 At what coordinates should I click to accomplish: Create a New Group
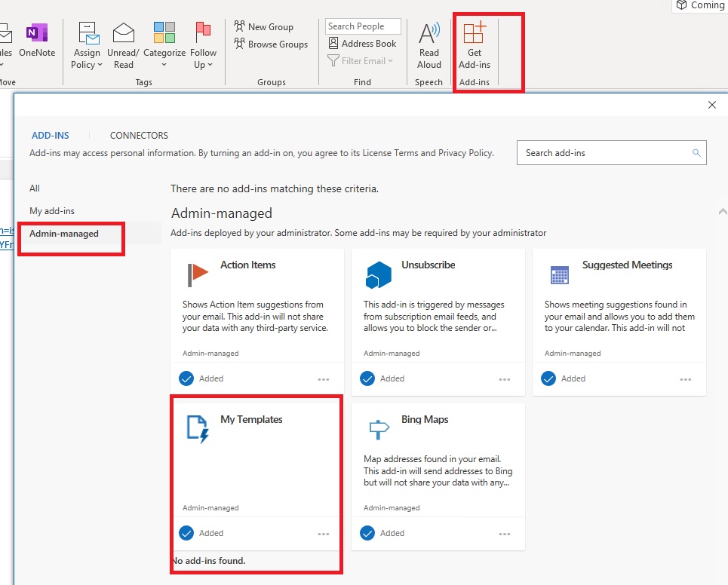pos(264,27)
